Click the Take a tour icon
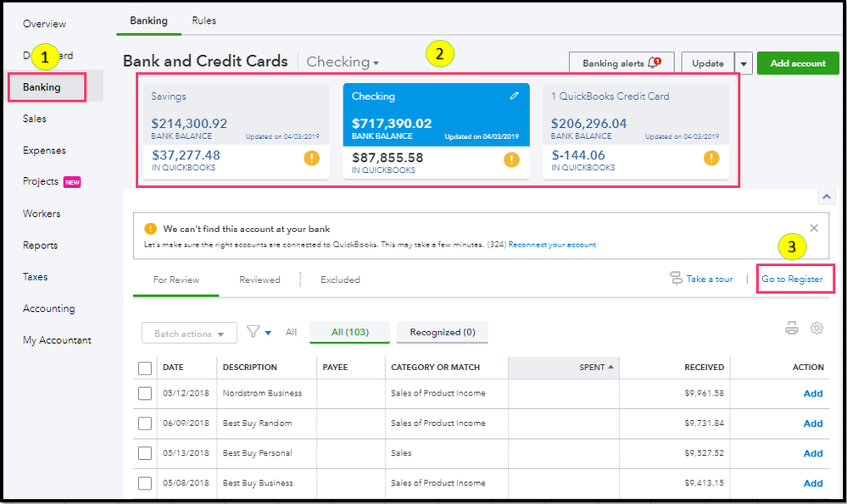The height and width of the screenshot is (504, 847). point(676,279)
